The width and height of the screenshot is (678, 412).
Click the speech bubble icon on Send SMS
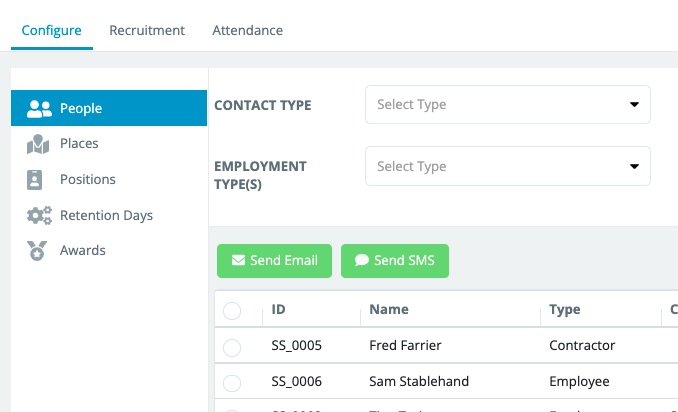click(x=362, y=261)
